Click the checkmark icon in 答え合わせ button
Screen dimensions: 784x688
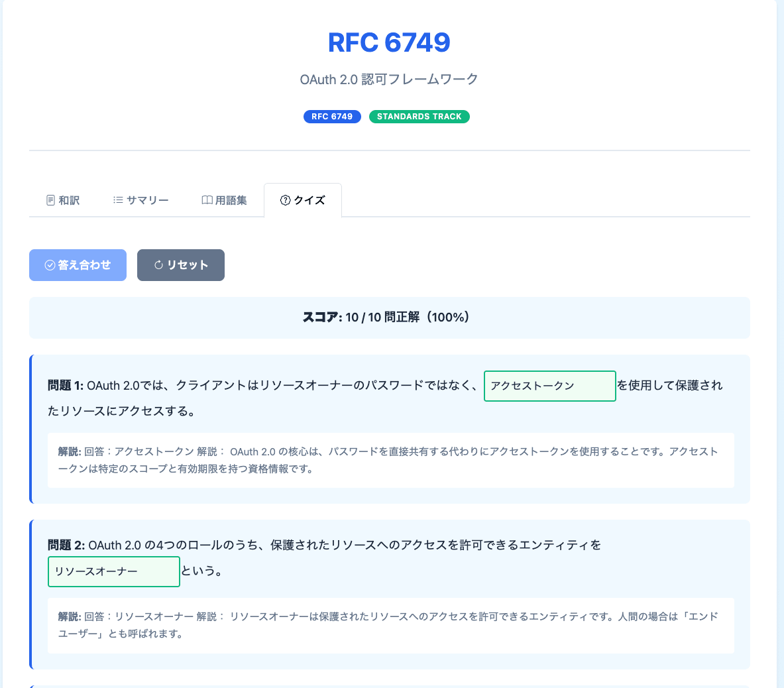click(x=50, y=265)
